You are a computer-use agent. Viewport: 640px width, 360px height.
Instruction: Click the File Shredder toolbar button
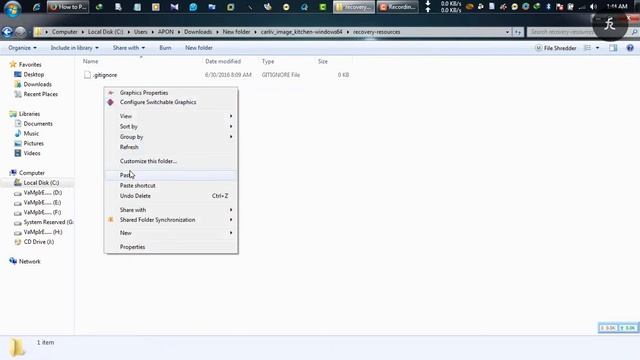[556, 48]
